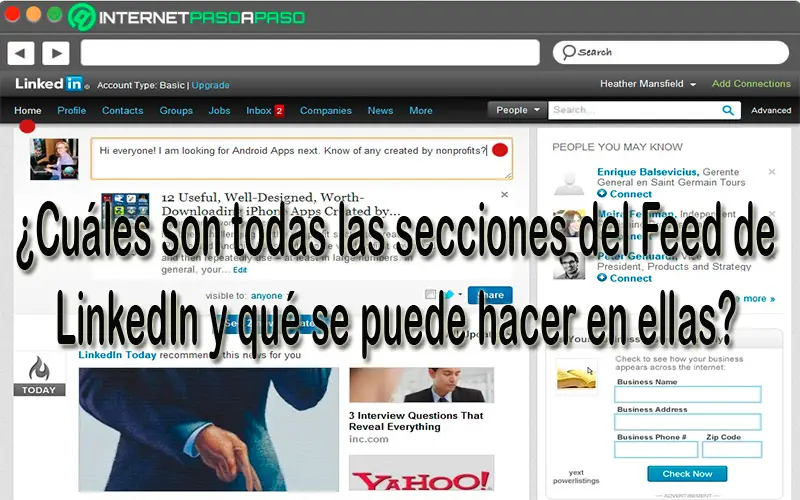The image size is (800, 500).
Task: Open the Profile menu item
Action: (x=71, y=110)
